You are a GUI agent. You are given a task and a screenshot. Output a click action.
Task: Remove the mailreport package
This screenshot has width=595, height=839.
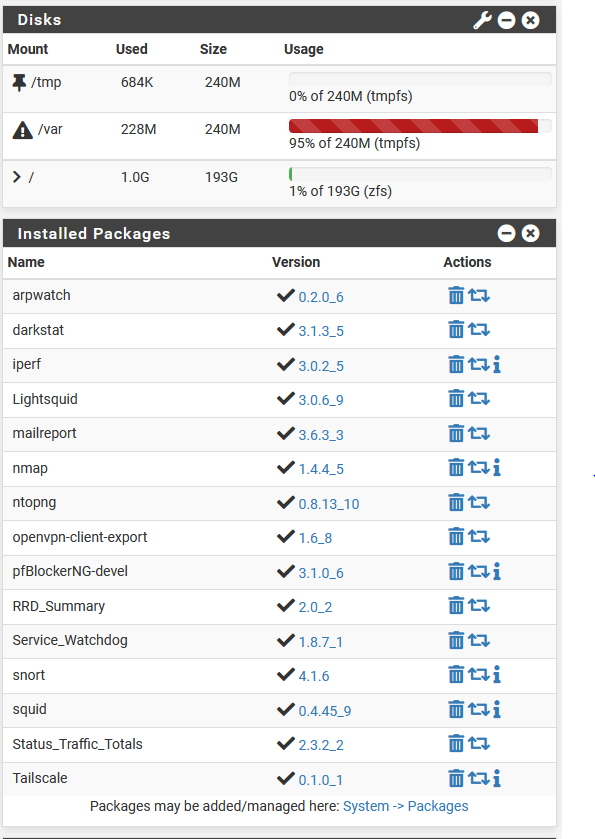456,433
